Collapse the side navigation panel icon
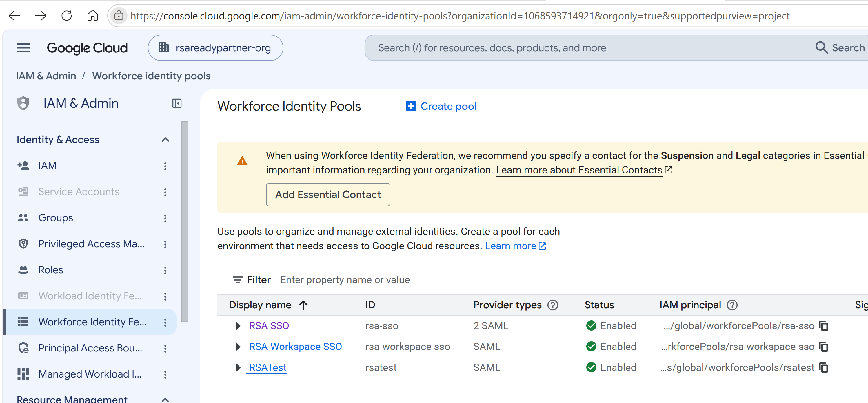Viewport: 868px width, 403px height. point(177,103)
